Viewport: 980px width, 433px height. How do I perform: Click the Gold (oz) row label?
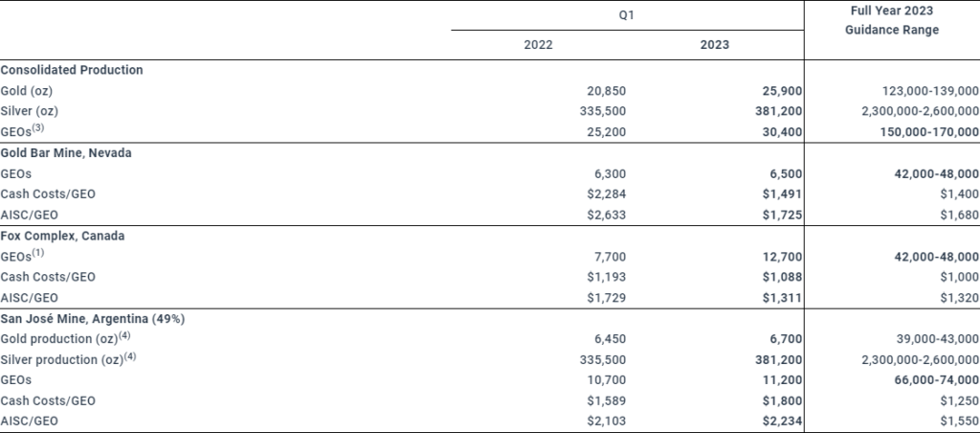[x=28, y=91]
